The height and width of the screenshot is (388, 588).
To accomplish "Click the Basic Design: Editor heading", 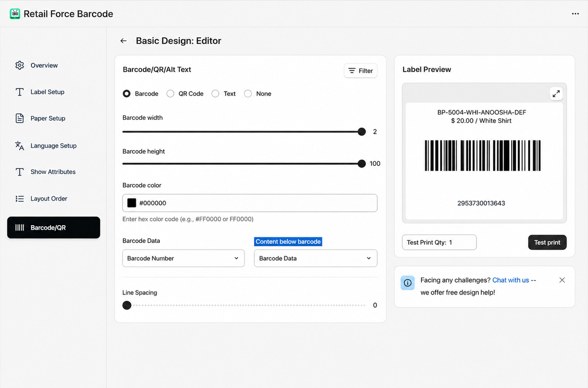I will (178, 41).
